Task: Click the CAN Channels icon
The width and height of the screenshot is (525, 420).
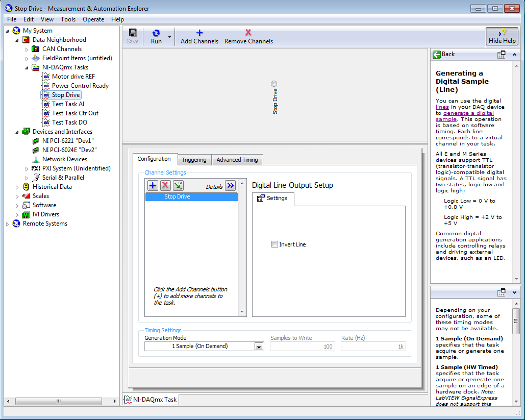Action: pyautogui.click(x=36, y=49)
